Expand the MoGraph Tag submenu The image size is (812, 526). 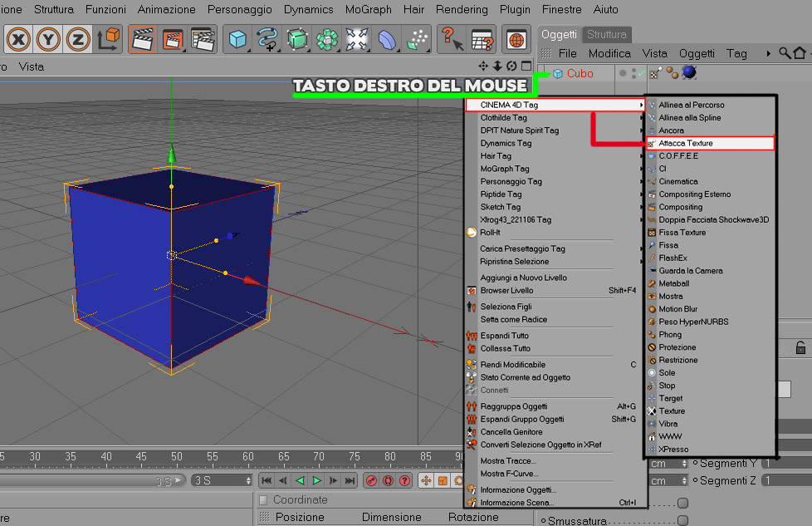554,169
